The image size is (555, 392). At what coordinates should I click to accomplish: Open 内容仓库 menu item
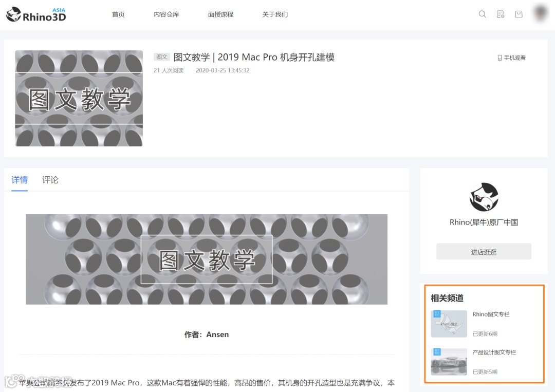[x=166, y=14]
